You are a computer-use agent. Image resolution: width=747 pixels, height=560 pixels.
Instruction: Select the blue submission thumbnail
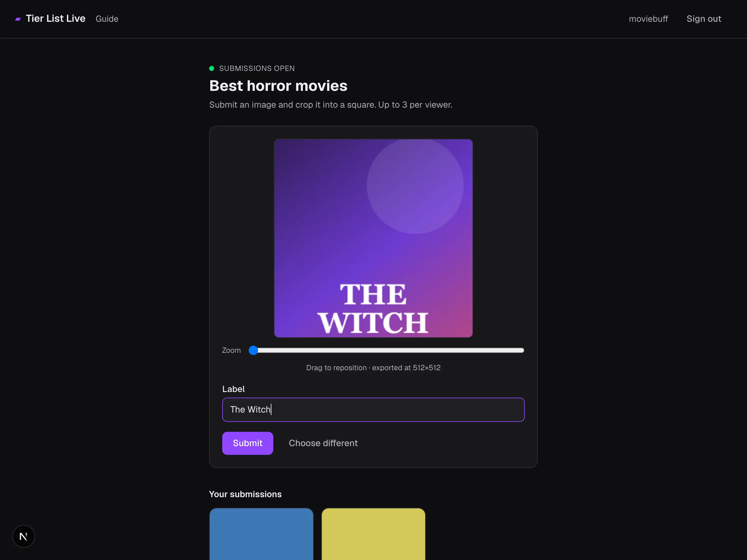pyautogui.click(x=261, y=534)
